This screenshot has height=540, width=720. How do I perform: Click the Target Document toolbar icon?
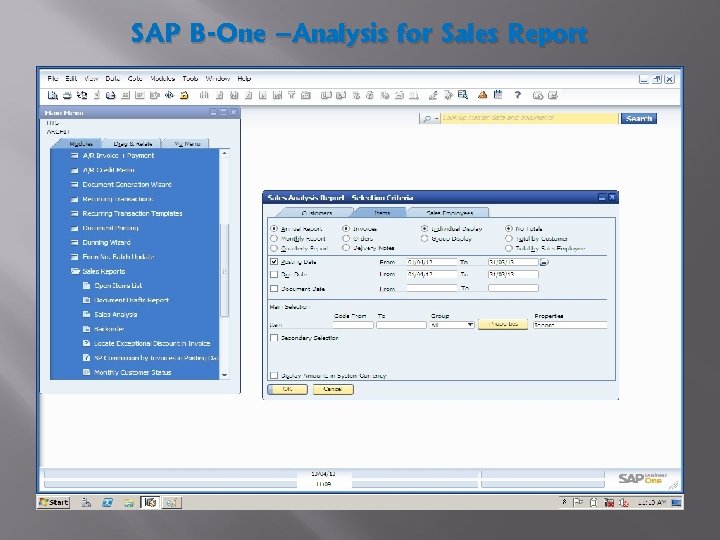[341, 95]
